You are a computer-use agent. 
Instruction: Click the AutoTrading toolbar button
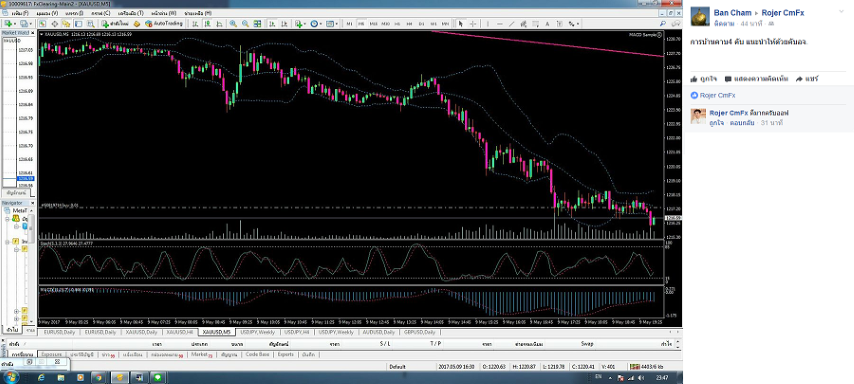[x=163, y=24]
